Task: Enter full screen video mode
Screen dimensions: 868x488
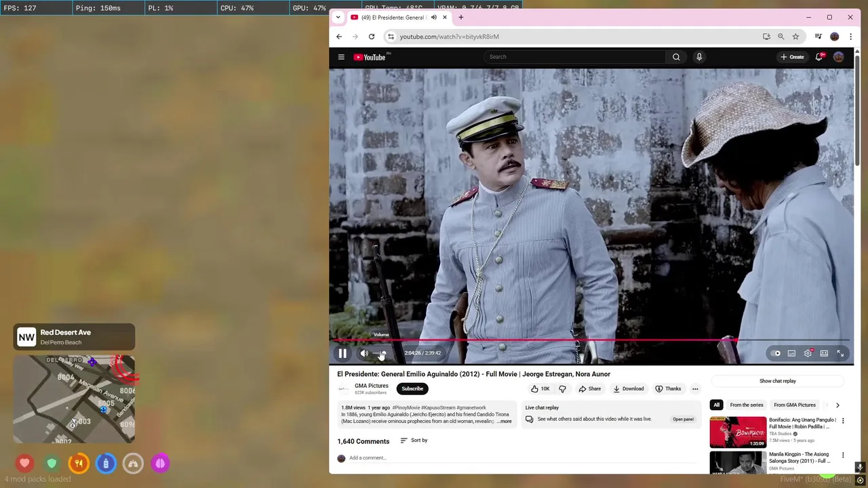Action: click(x=840, y=353)
